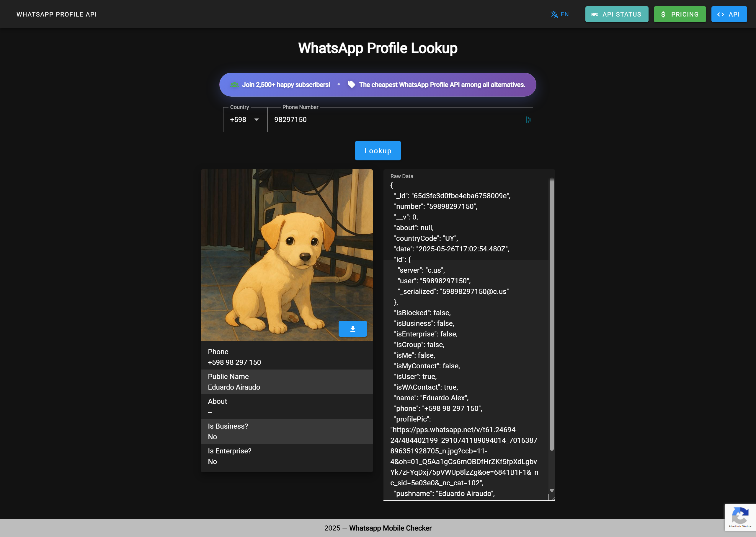This screenshot has height=537, width=756.
Task: Run the Lookup button
Action: click(x=378, y=151)
